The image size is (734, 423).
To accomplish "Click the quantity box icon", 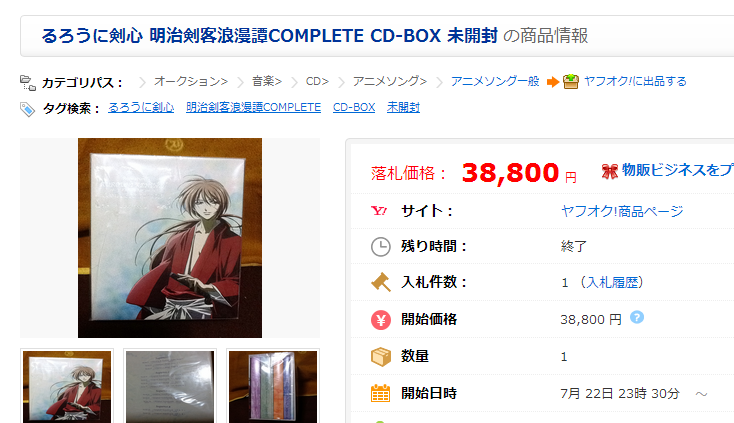I will (381, 357).
